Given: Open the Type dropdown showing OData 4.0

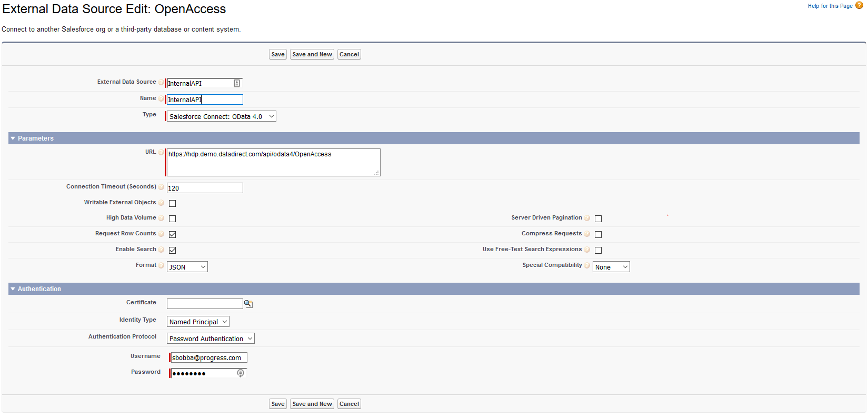Looking at the screenshot, I should (x=221, y=116).
